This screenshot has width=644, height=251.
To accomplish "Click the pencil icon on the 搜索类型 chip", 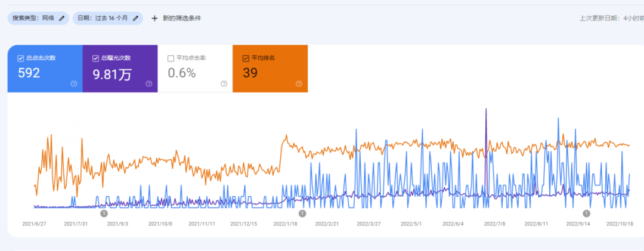I will click(61, 18).
